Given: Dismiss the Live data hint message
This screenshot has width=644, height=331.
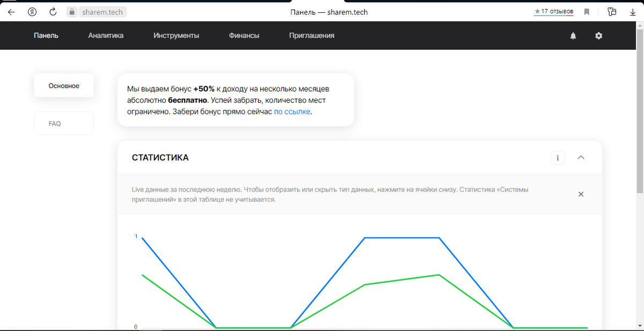Looking at the screenshot, I should (581, 194).
